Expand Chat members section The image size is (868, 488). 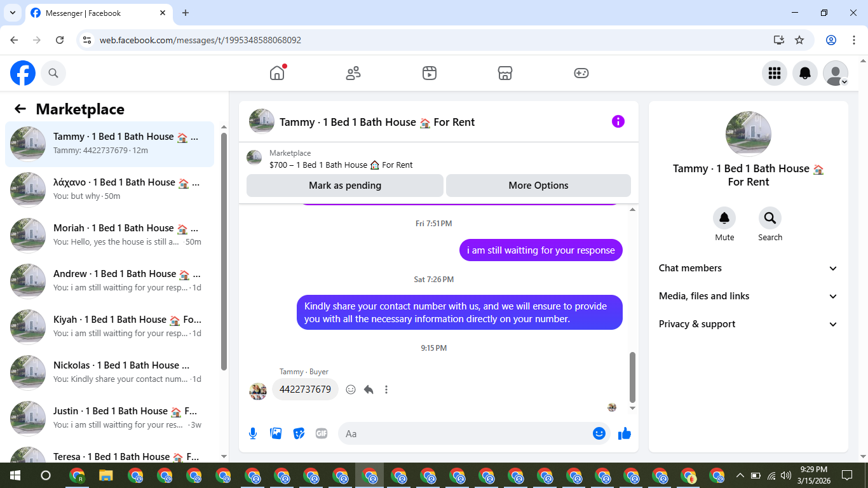pos(749,268)
